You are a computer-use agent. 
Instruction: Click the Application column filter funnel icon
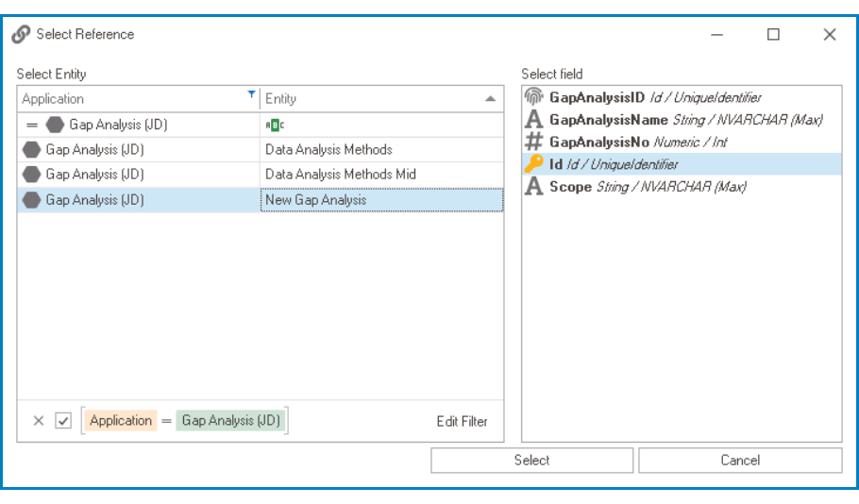251,94
